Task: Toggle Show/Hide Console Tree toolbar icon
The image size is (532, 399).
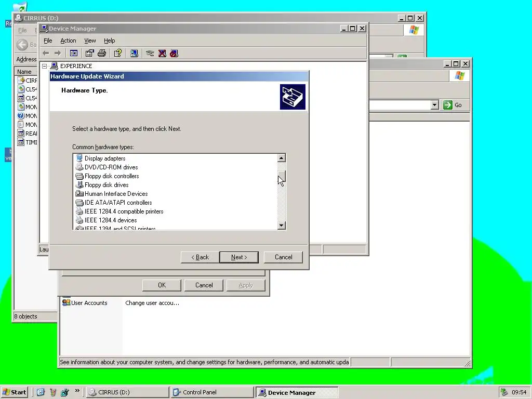Action: point(74,54)
